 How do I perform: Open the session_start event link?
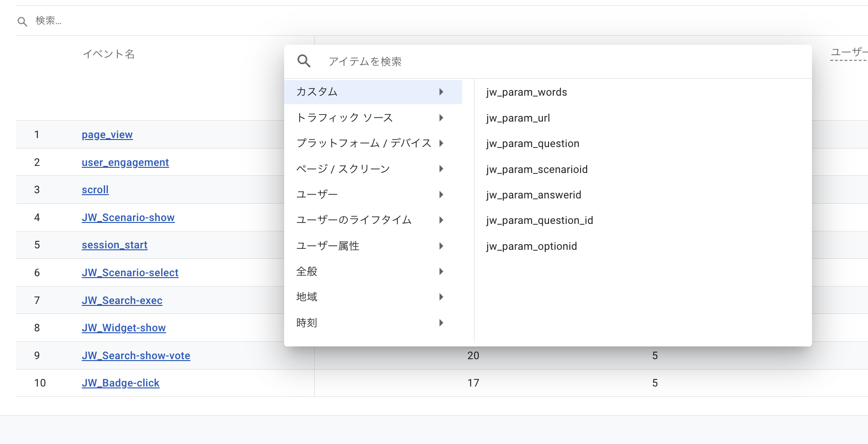[115, 245]
